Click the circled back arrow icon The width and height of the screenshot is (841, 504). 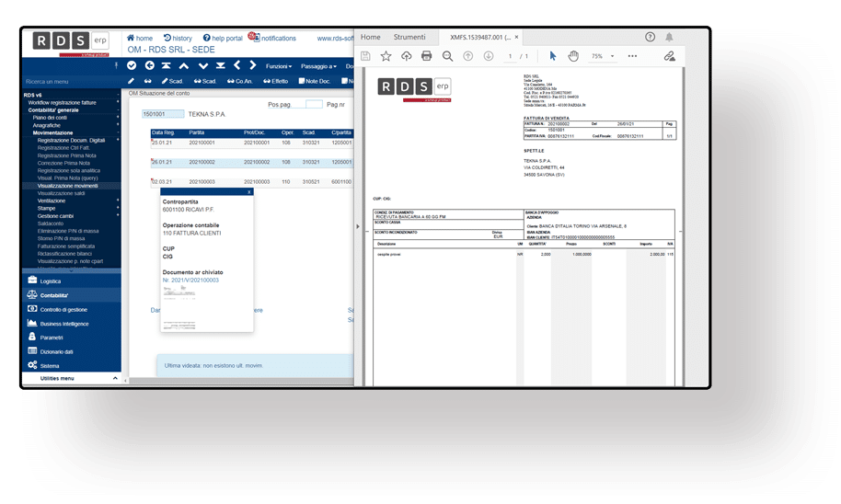(148, 66)
